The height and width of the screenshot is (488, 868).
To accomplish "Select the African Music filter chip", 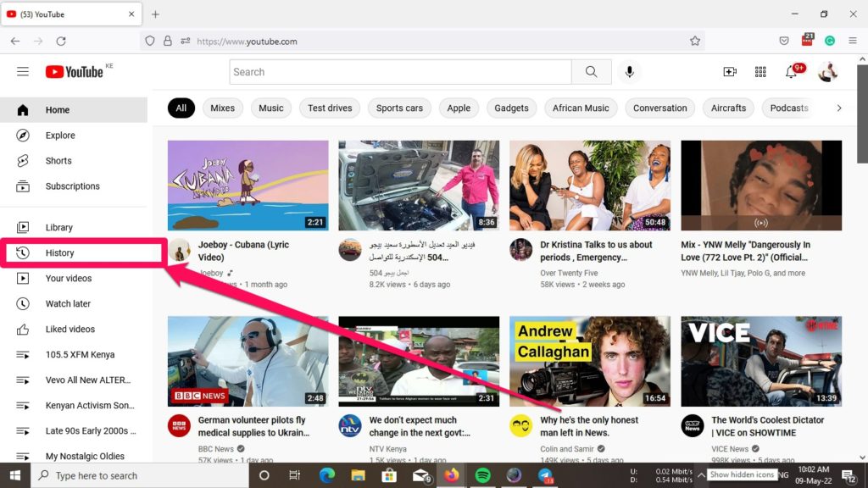I will pos(581,108).
